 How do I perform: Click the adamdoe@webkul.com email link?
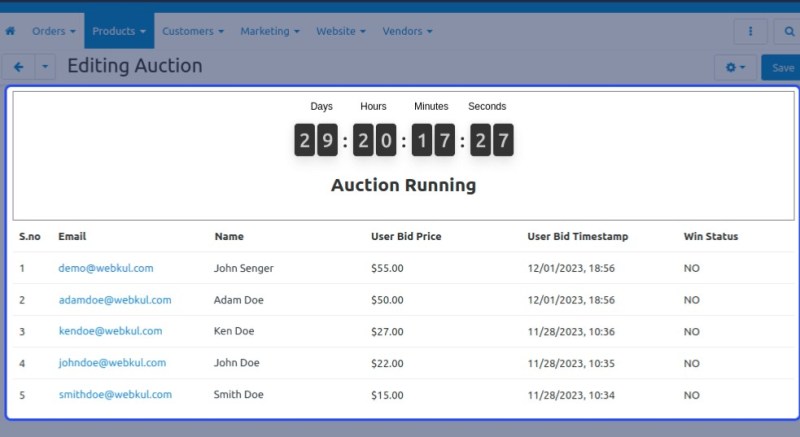pyautogui.click(x=115, y=300)
